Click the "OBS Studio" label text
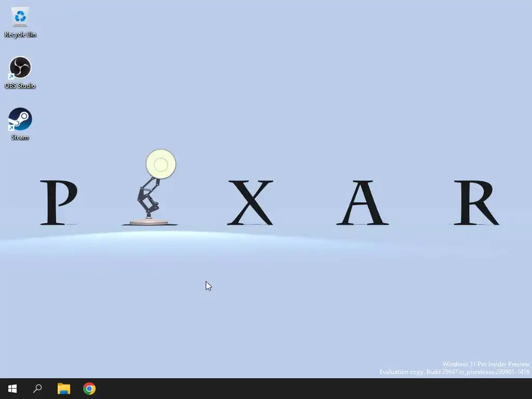 (x=20, y=86)
